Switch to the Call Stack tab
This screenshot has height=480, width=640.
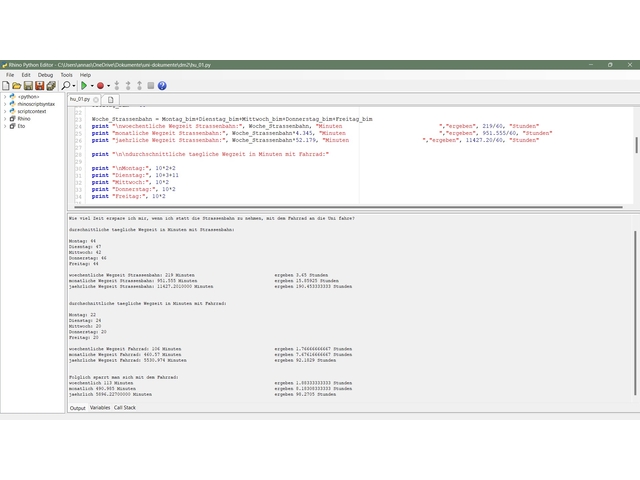coord(125,408)
